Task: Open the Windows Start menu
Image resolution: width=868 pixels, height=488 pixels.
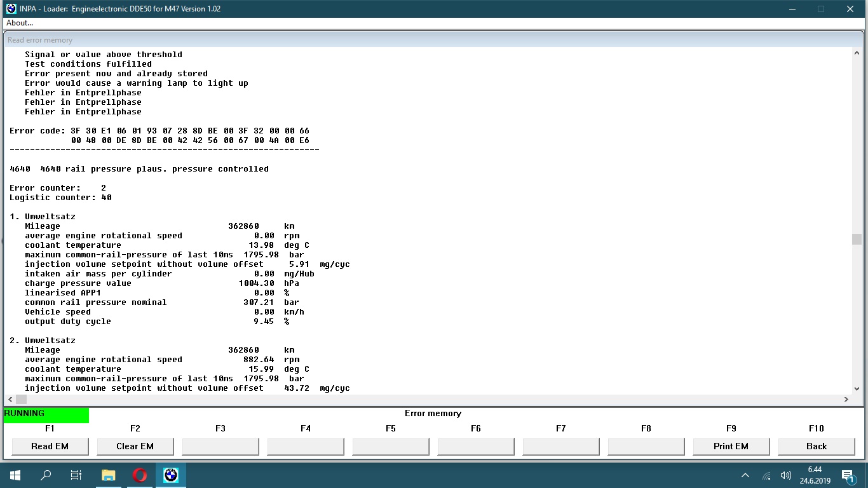Action: [15, 475]
